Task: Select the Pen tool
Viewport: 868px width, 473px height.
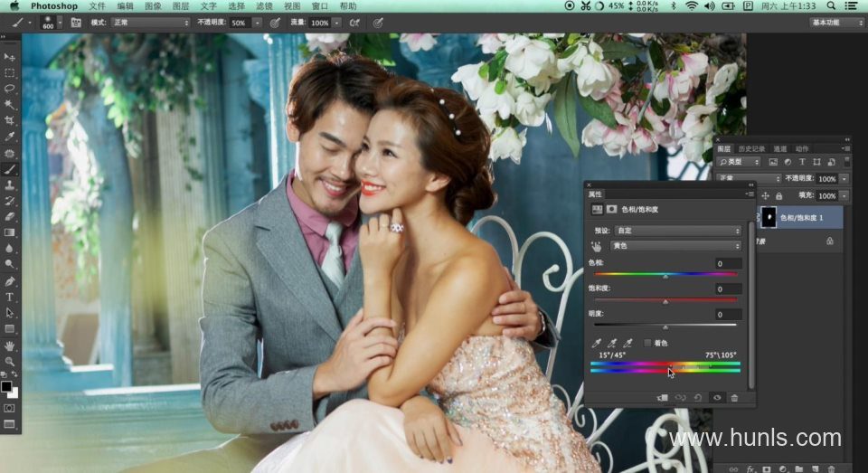Action: tap(9, 281)
